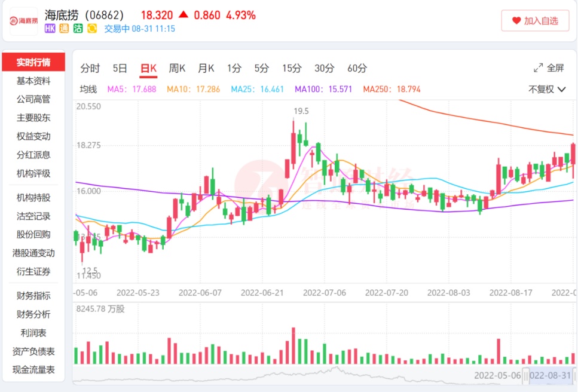
Task: Open the 不复权 adjustment dropdown
Action: [x=547, y=90]
